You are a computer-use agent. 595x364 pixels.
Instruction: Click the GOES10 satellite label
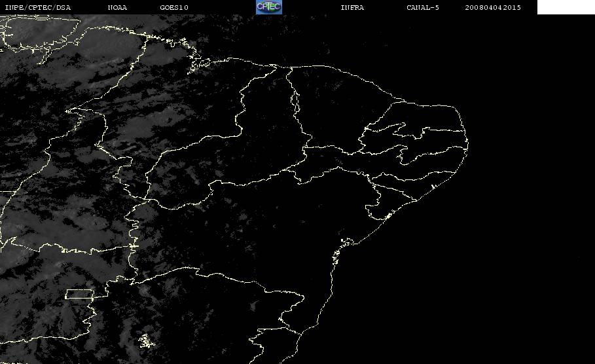point(174,7)
